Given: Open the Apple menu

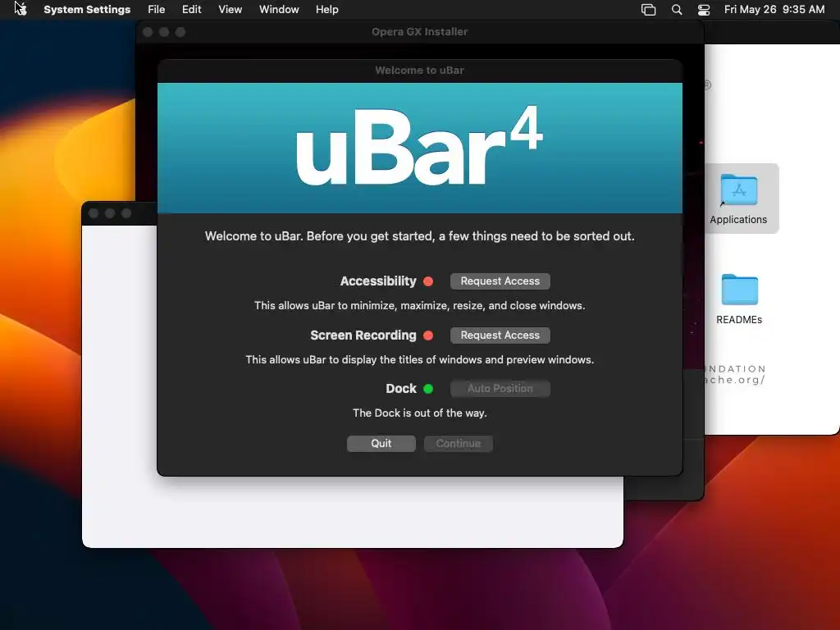Looking at the screenshot, I should 21,9.
